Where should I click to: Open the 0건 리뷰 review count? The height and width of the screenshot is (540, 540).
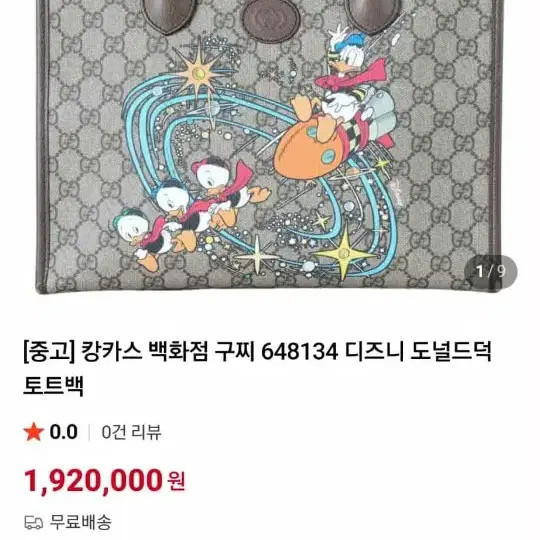pyautogui.click(x=132, y=432)
